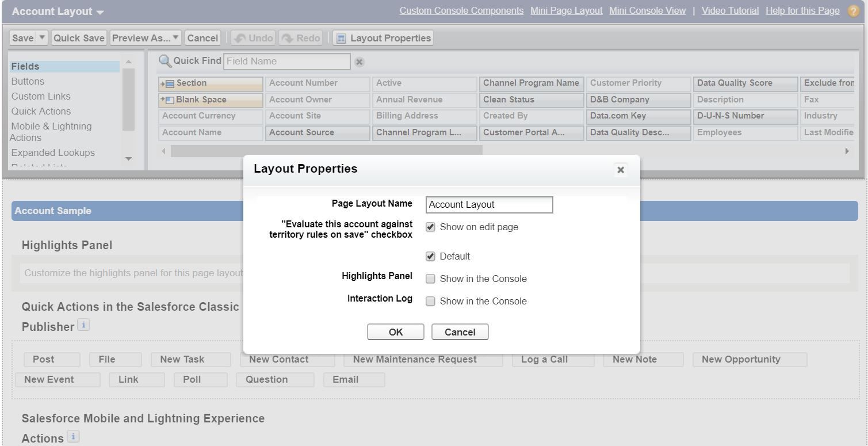Enable Highlights Panel Show in the Console

point(430,279)
